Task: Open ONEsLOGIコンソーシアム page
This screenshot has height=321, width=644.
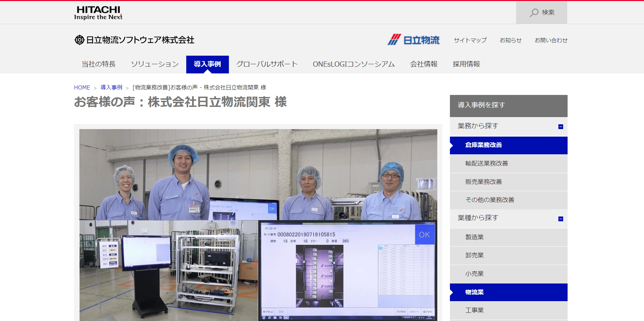Action: click(354, 64)
